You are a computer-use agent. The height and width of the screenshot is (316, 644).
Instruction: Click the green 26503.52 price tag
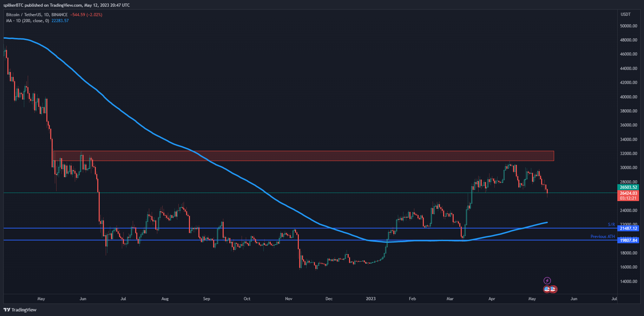628,187
